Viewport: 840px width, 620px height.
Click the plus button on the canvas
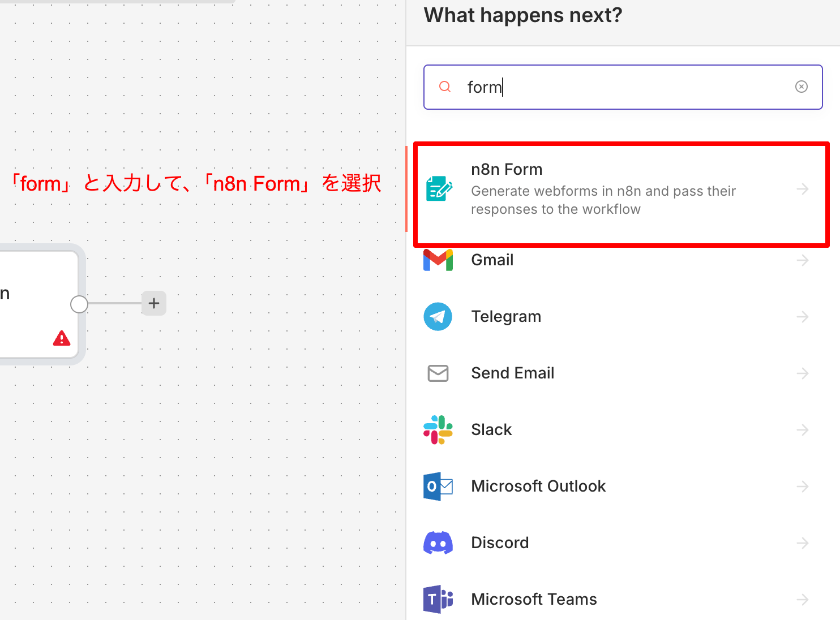pyautogui.click(x=153, y=303)
